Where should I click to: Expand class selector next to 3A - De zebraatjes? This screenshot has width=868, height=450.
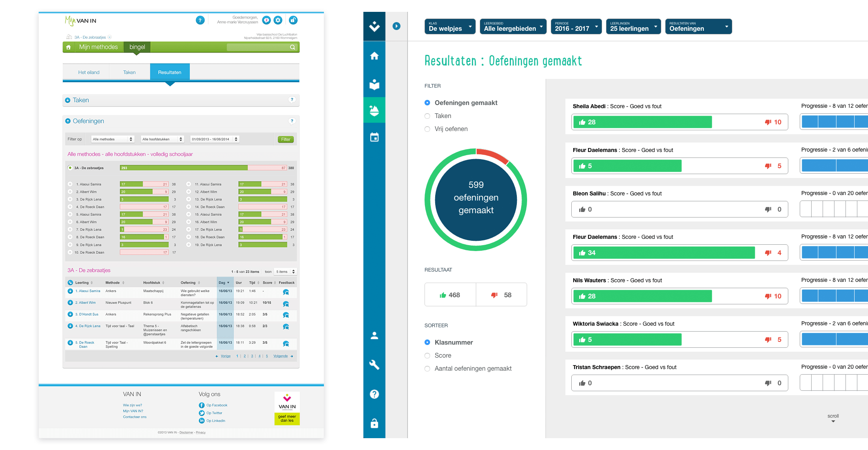[110, 37]
